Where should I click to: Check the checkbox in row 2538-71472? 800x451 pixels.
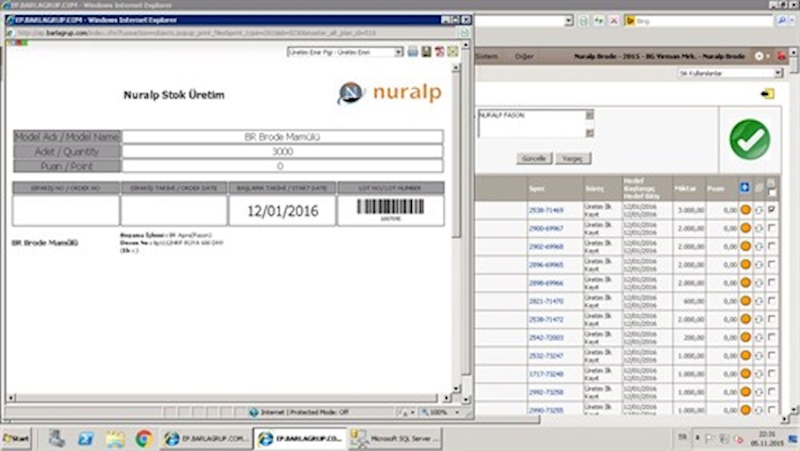point(771,319)
